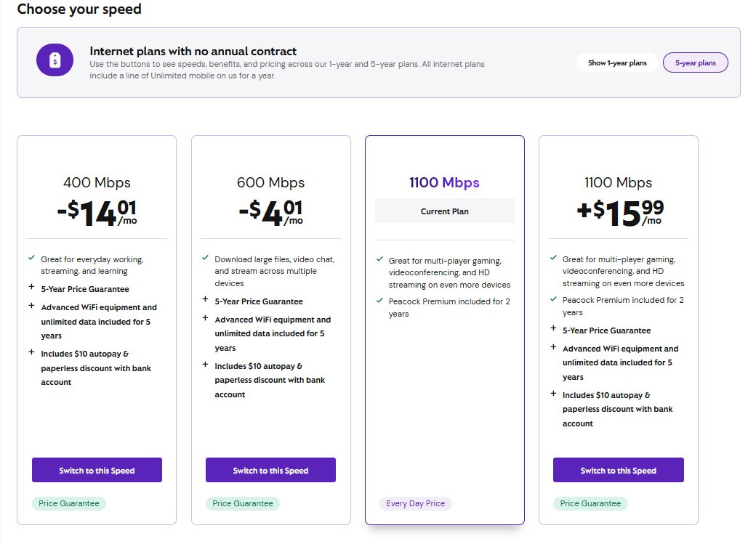The image size is (756, 544).
Task: Select the Current Plan label
Action: pos(445,211)
